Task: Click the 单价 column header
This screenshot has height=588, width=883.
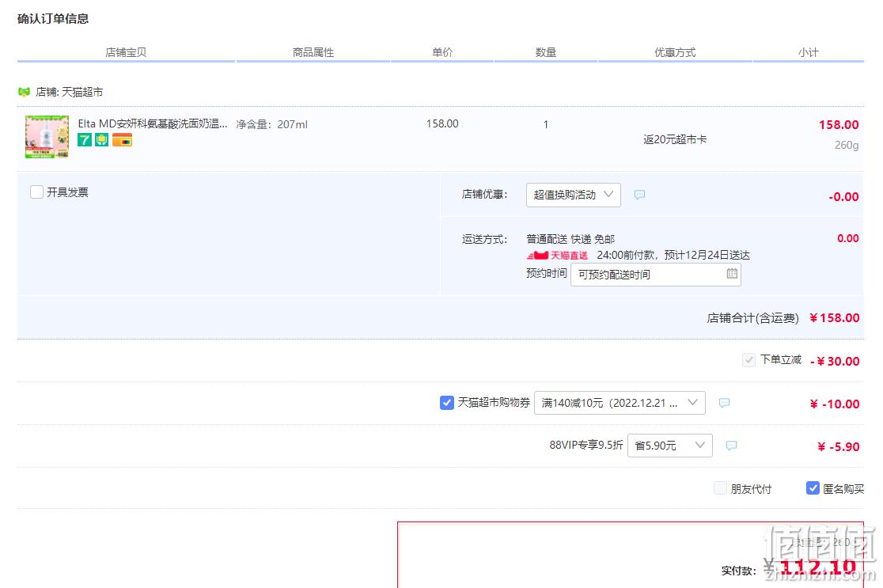Action: [x=442, y=52]
